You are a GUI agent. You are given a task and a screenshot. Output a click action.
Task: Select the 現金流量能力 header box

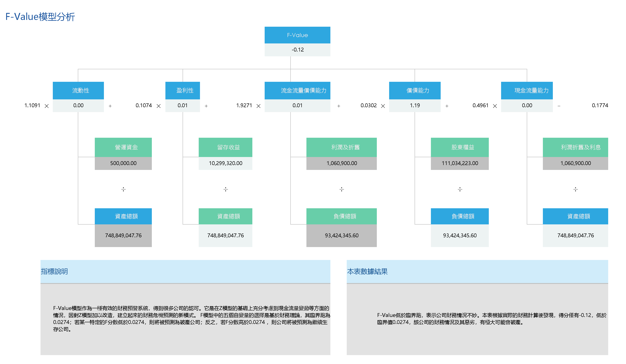pos(527,90)
